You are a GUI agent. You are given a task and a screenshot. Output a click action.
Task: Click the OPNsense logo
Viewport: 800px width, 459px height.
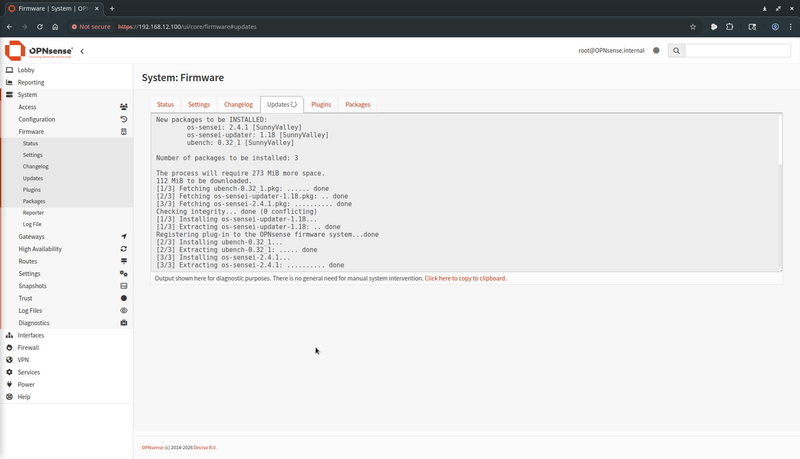39,50
